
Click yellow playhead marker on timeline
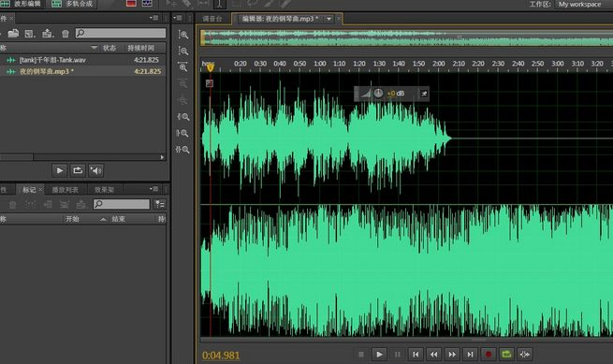[211, 67]
